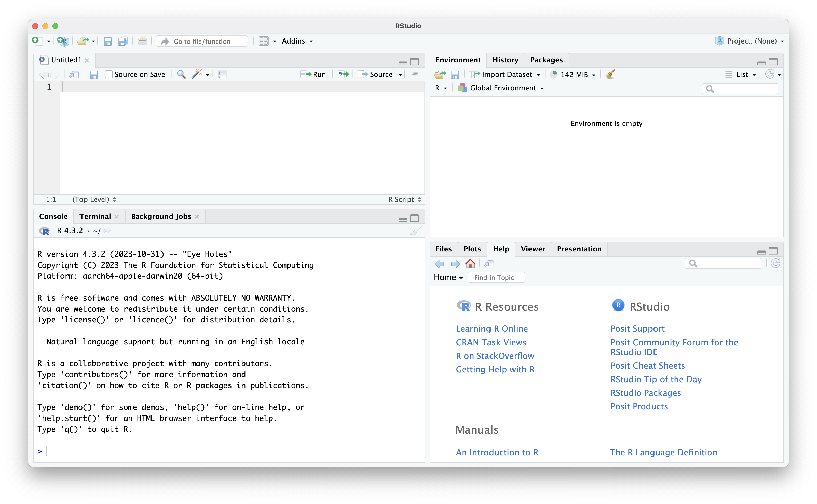The height and width of the screenshot is (504, 817).
Task: Open the Learning R Online link
Action: (492, 329)
